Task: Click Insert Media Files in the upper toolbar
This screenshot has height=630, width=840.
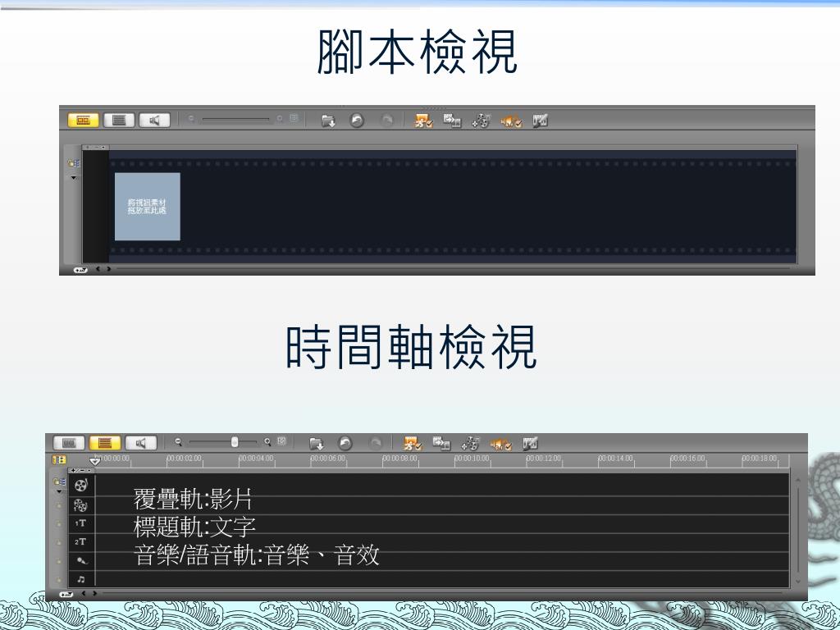Action: (328, 121)
